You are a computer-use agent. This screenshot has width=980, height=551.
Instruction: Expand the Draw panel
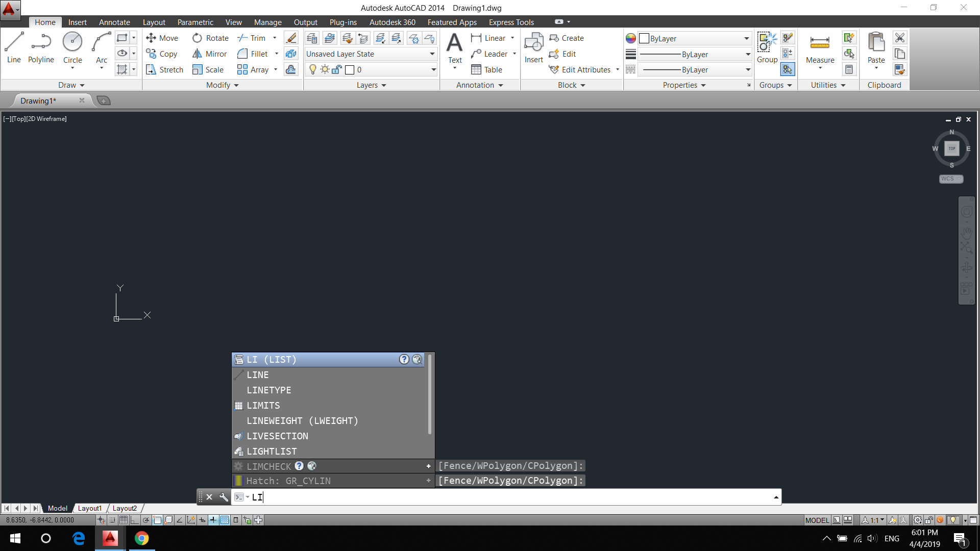(71, 85)
